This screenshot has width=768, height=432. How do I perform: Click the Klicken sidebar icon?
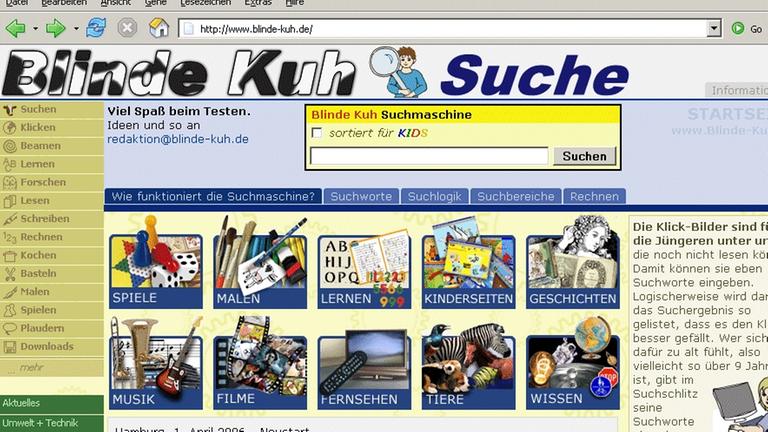(9, 128)
